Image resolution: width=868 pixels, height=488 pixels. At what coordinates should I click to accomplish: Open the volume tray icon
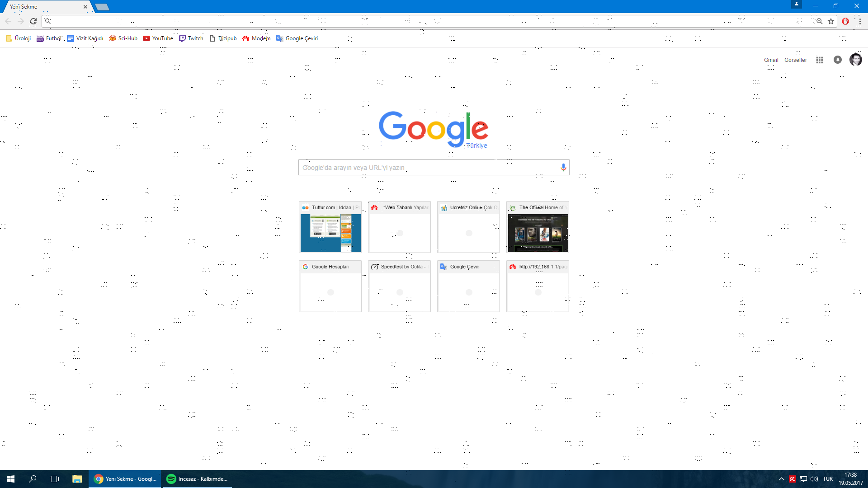(x=814, y=479)
